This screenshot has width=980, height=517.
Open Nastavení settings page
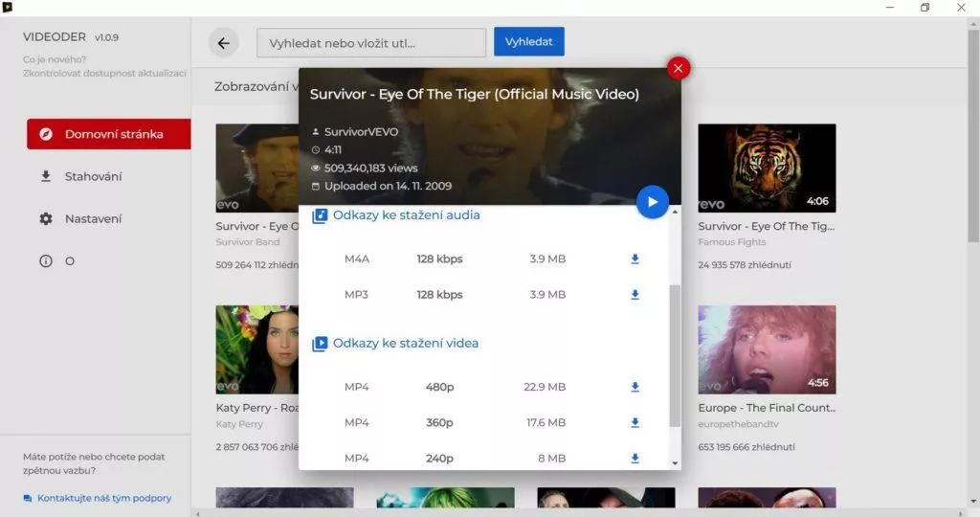tap(93, 218)
